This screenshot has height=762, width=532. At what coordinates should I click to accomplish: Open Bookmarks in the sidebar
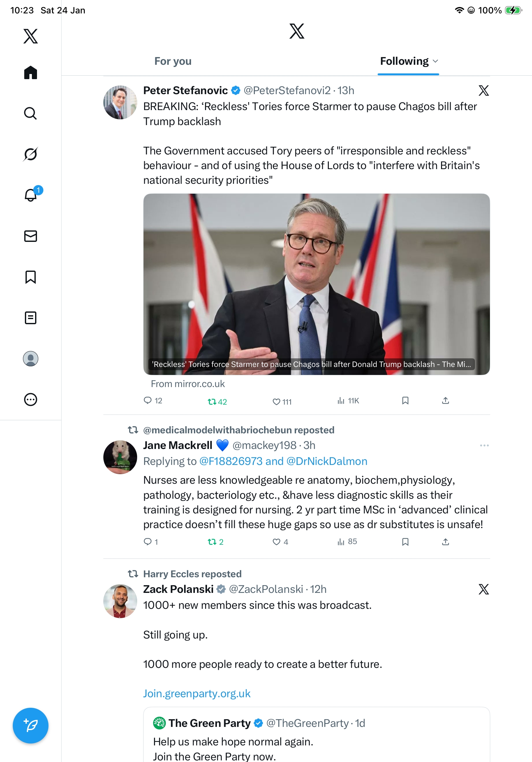[31, 277]
